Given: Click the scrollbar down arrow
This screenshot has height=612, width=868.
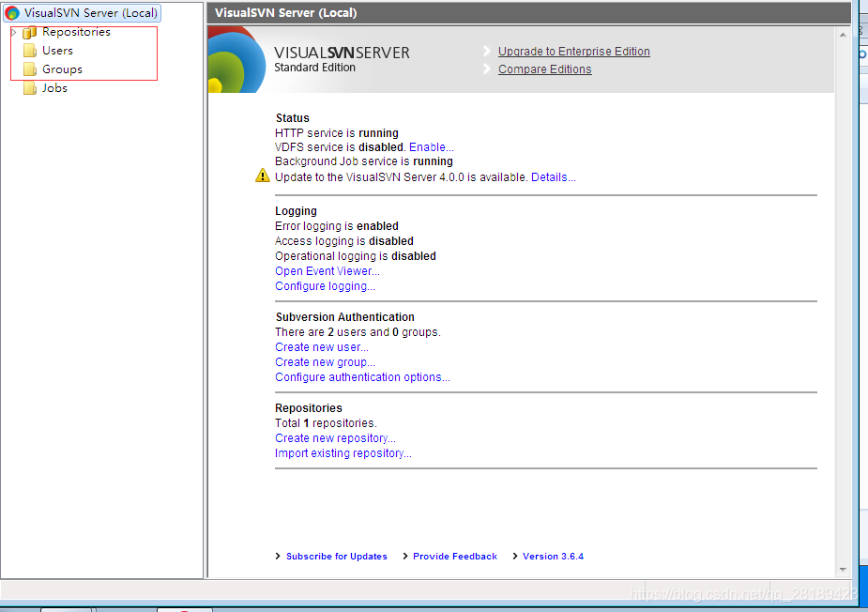Looking at the screenshot, I should pyautogui.click(x=843, y=570).
